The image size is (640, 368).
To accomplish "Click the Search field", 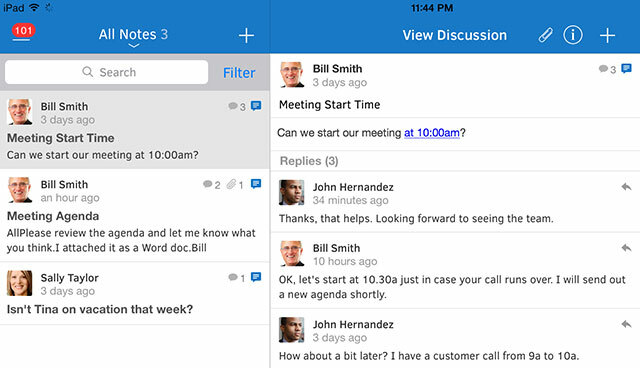I will coord(107,72).
